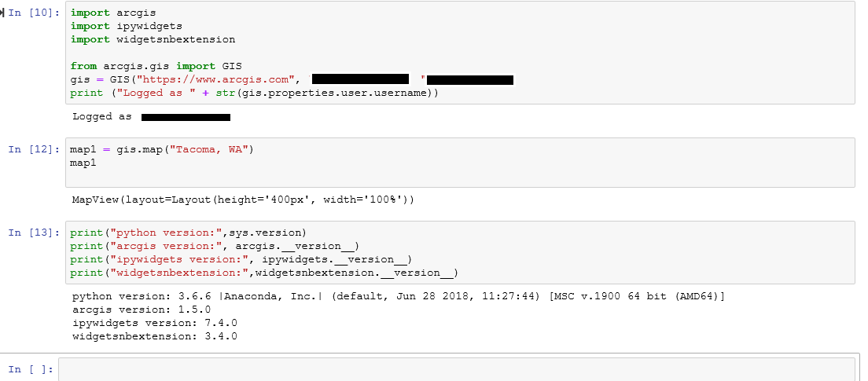Click the "python version: 3.6.6" output line

tap(398, 297)
